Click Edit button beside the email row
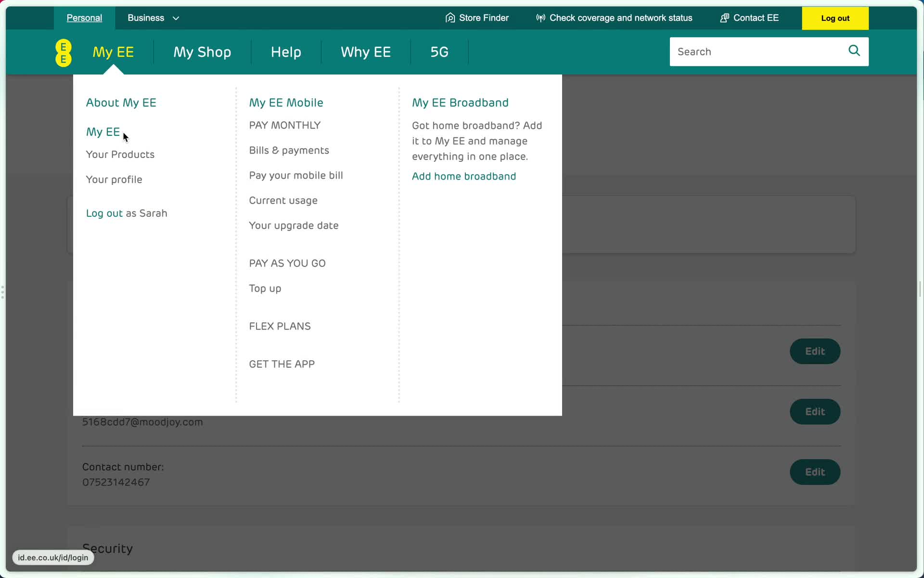The width and height of the screenshot is (924, 578). click(x=815, y=412)
